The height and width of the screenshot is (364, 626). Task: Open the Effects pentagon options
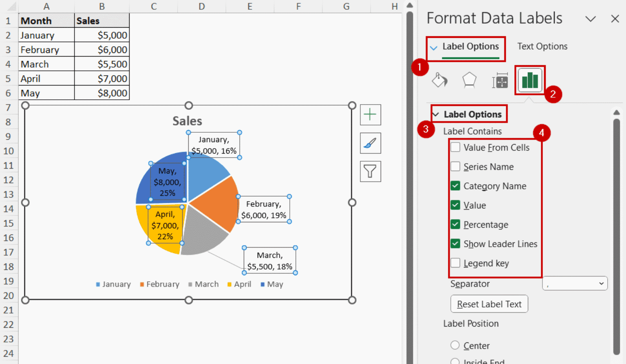(x=469, y=80)
